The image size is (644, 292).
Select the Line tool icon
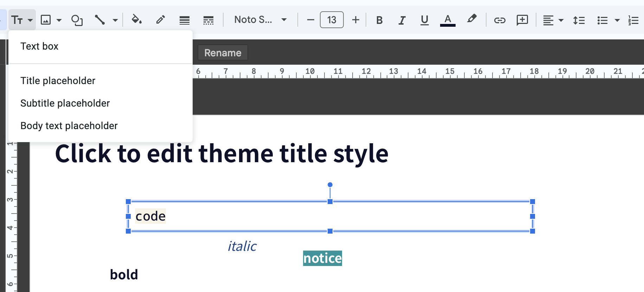(x=100, y=20)
